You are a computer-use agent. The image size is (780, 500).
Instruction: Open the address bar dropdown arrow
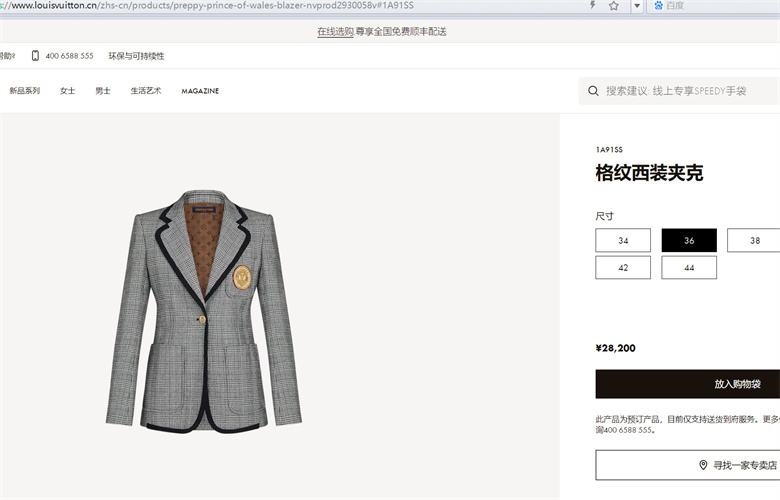coord(637,6)
